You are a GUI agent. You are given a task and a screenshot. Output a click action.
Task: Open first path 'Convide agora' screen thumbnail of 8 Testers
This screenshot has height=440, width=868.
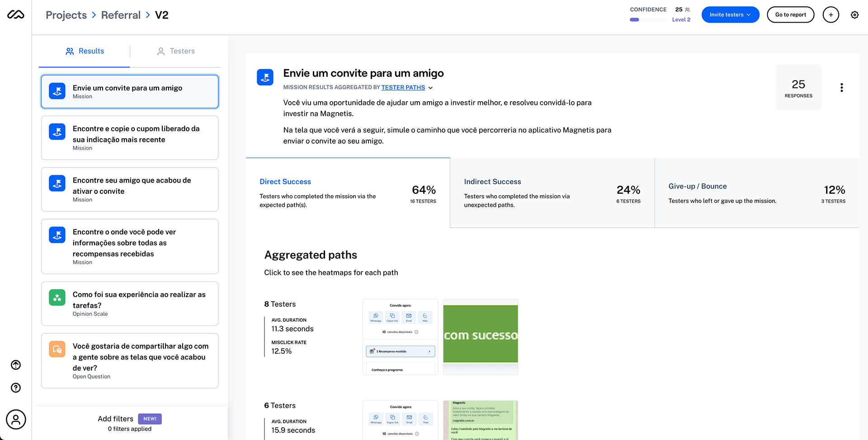[400, 337]
